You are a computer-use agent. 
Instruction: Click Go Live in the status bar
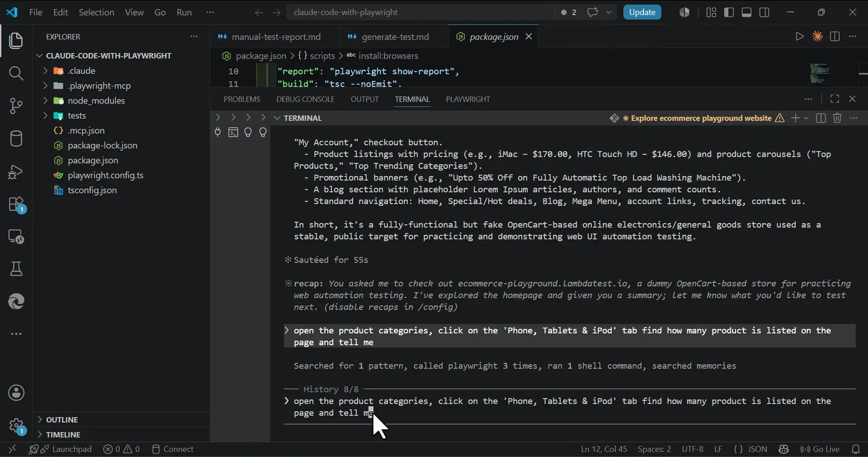[820, 449]
